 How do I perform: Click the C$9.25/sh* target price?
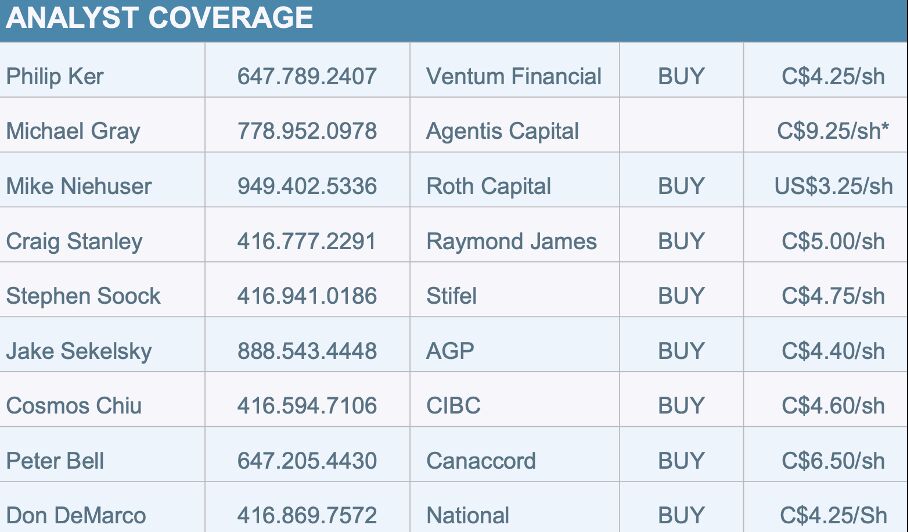click(834, 131)
